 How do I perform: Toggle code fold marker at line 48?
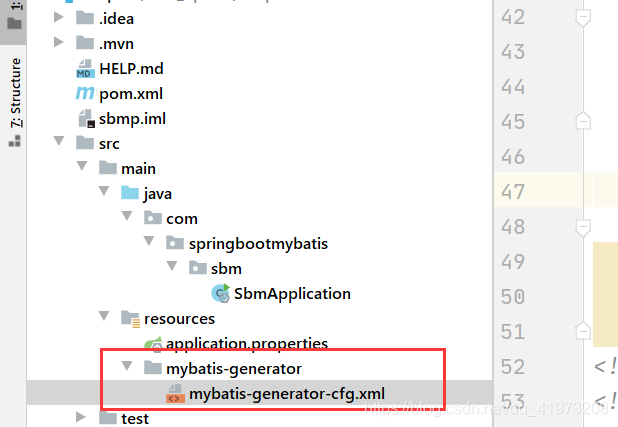point(583,228)
